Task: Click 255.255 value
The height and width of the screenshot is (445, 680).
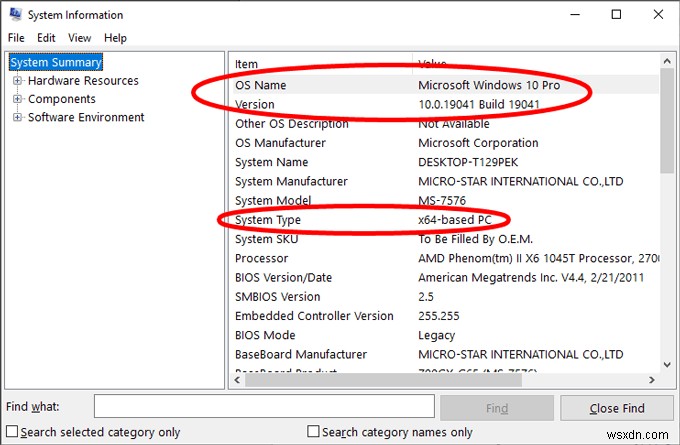Action: point(438,316)
